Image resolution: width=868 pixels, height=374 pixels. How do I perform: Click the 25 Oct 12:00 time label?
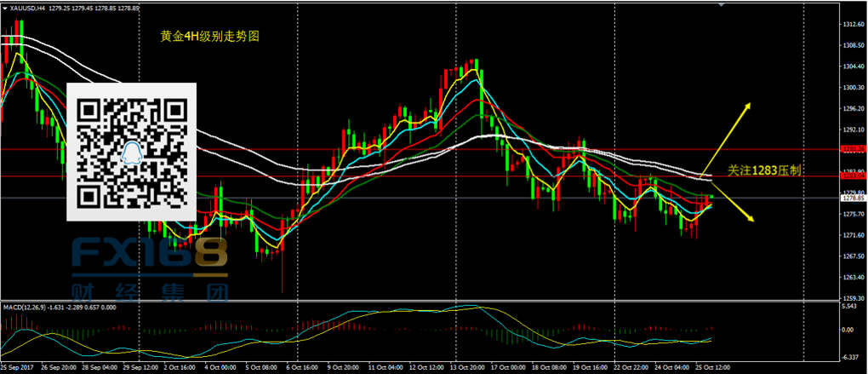point(710,368)
